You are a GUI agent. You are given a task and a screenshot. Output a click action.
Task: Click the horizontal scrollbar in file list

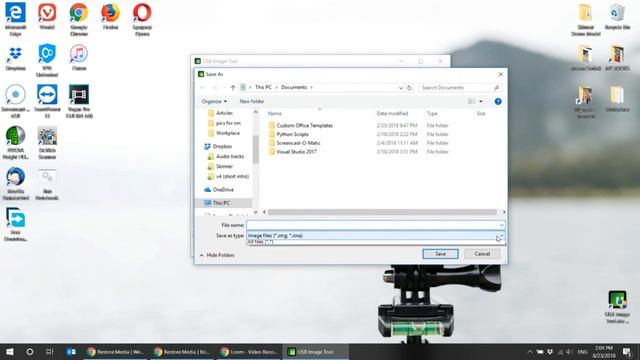(382, 212)
